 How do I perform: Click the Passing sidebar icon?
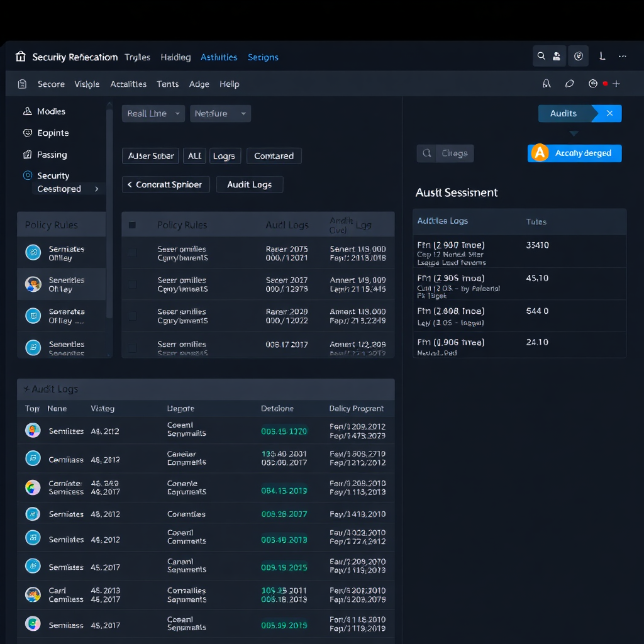pos(27,155)
